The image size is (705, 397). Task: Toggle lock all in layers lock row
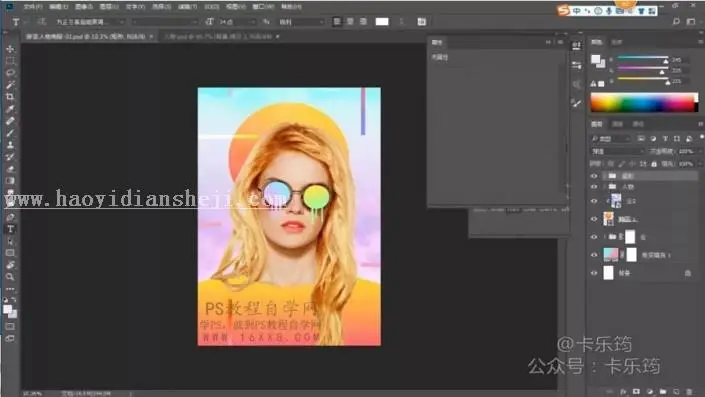coord(654,164)
